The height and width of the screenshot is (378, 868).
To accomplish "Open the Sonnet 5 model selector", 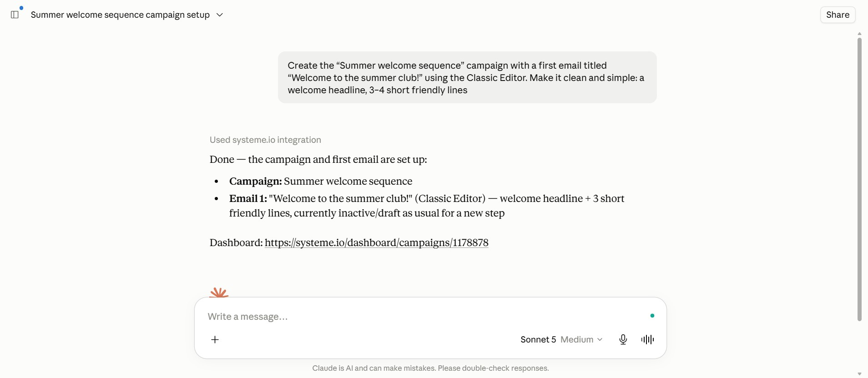I will (x=538, y=340).
